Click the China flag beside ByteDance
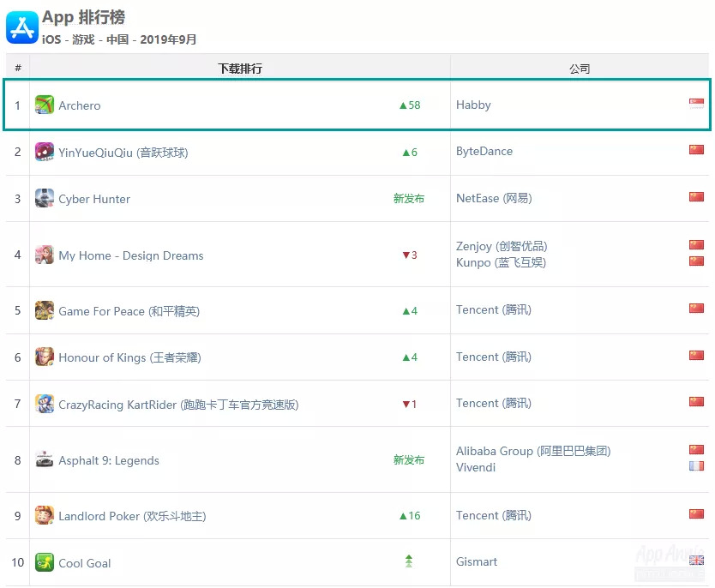This screenshot has width=715, height=588. click(x=696, y=149)
